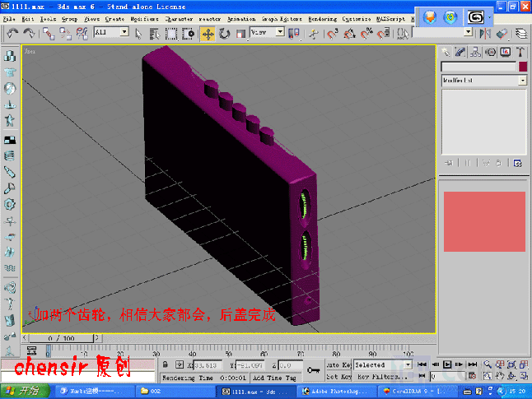Click the Unlink Selection tool
The height and width of the screenshot is (399, 532).
[65, 34]
